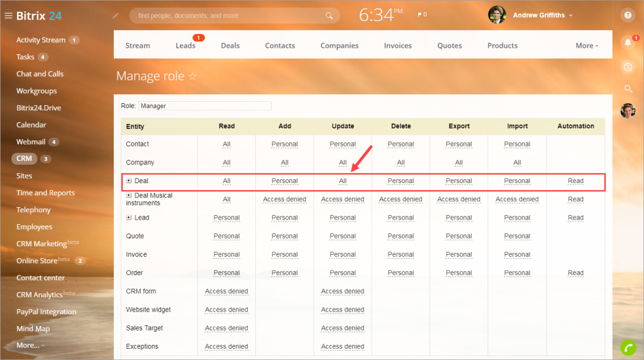
Task: Open the More dropdown in CRM menu
Action: [x=587, y=45]
